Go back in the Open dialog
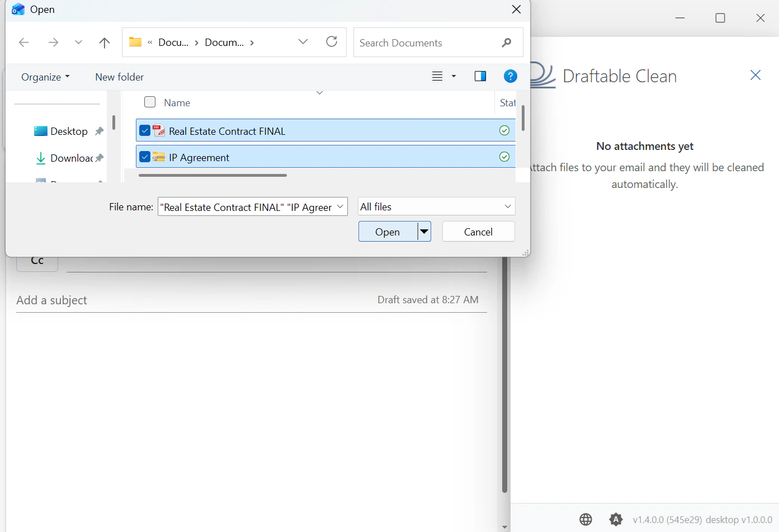 click(23, 43)
